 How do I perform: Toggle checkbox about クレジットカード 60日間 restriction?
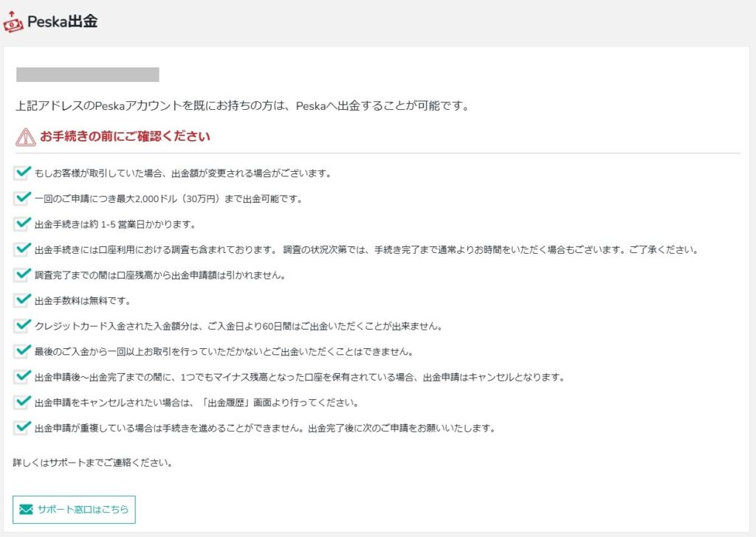point(21,325)
